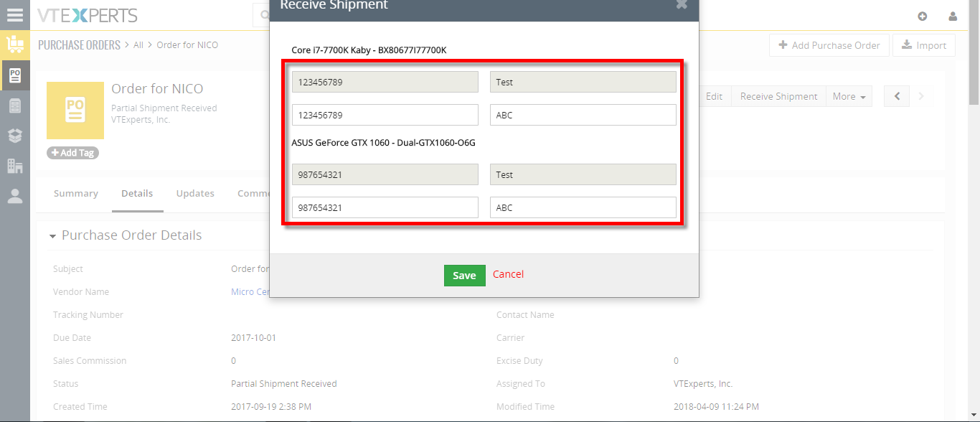The image size is (980, 422).
Task: Click the Assigned To value VTExperts, Inc.
Action: pyautogui.click(x=703, y=384)
